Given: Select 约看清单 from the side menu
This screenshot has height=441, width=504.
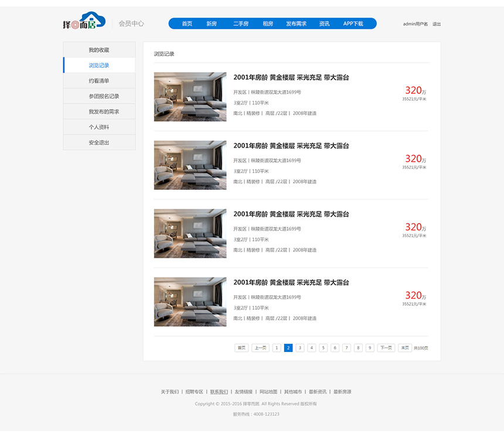Looking at the screenshot, I should pos(99,81).
